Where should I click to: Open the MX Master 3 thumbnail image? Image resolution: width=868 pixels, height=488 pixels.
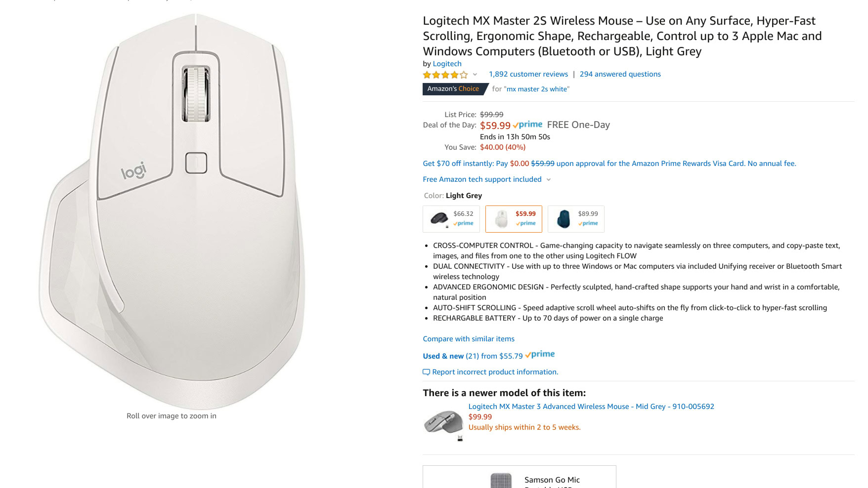click(443, 423)
